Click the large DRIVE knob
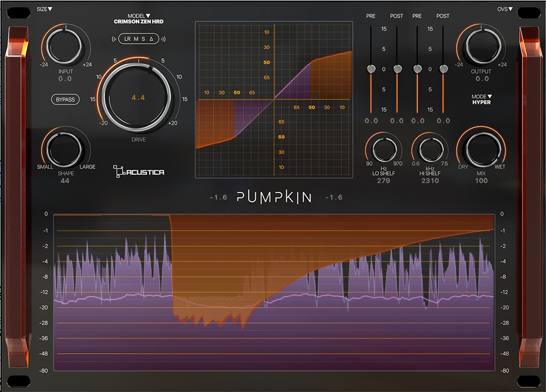Viewport: 546px width, 392px height. pos(137,98)
